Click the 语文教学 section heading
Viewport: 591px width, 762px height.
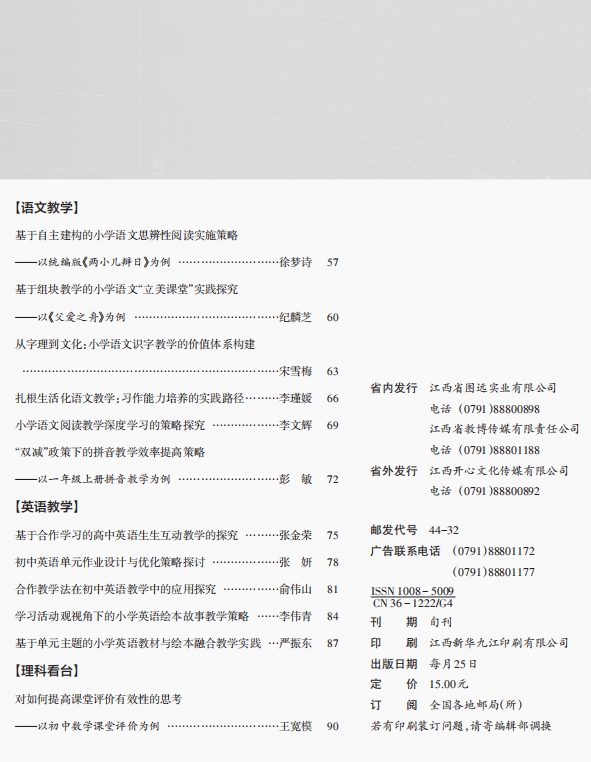coord(46,208)
